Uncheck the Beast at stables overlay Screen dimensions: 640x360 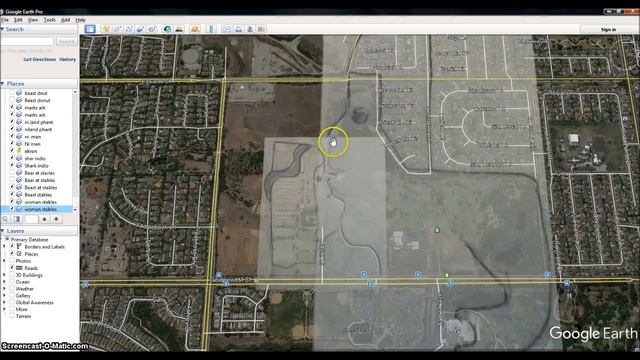12,187
